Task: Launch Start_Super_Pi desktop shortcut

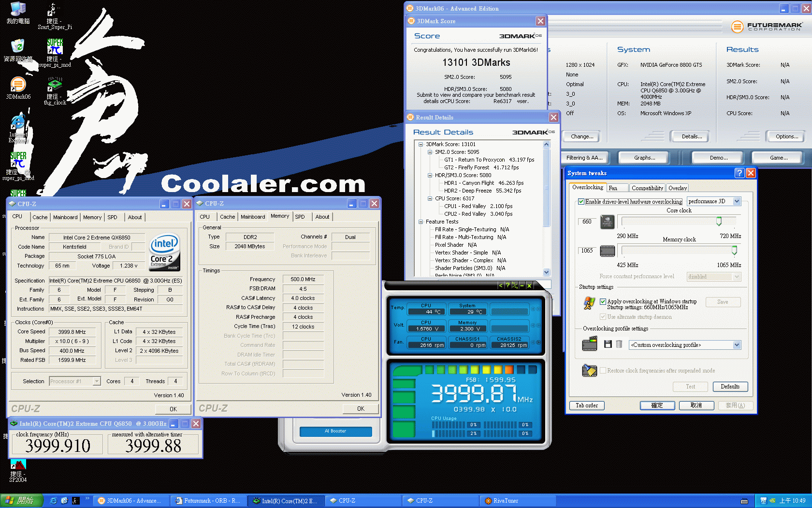Action: click(x=53, y=11)
